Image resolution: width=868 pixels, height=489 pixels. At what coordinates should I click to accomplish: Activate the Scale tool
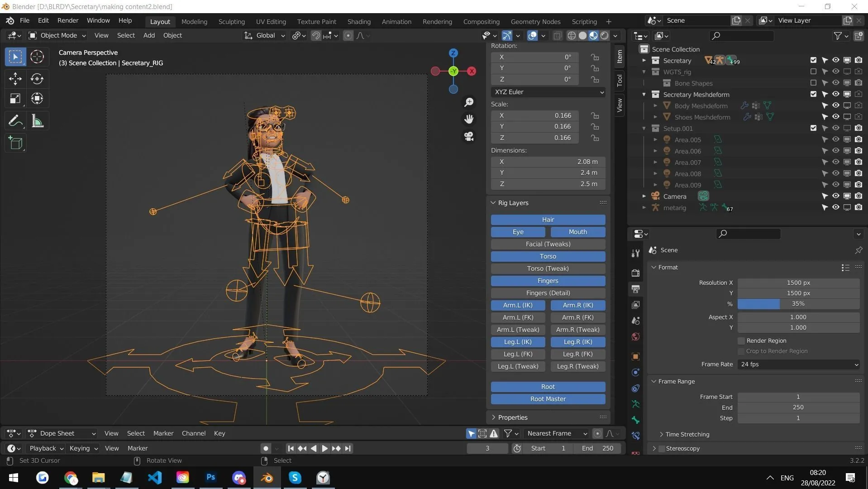click(x=15, y=98)
